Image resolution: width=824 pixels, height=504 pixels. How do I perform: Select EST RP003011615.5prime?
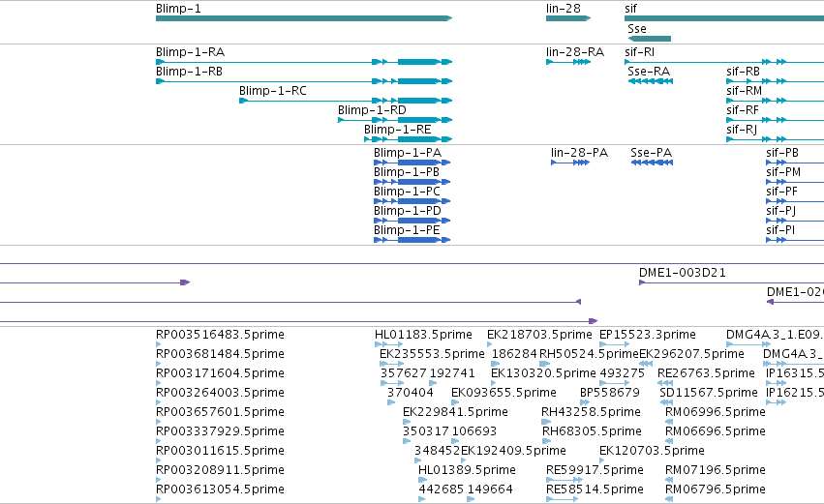[x=220, y=451]
